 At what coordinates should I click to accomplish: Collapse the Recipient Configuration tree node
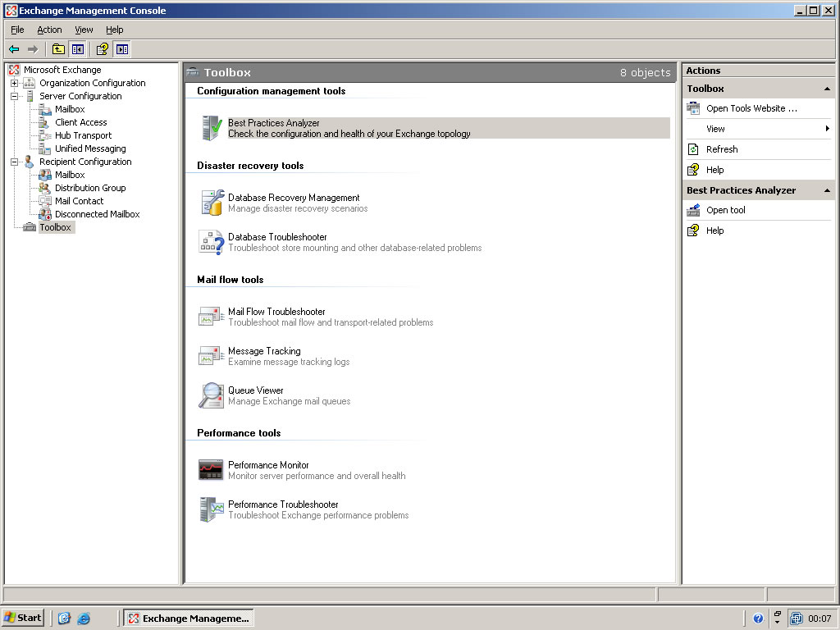point(14,162)
